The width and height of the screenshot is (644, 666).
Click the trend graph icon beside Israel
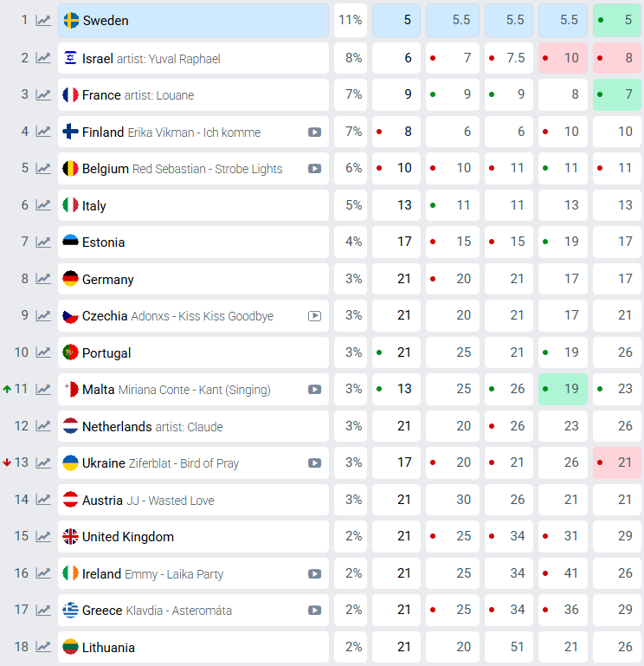point(43,58)
